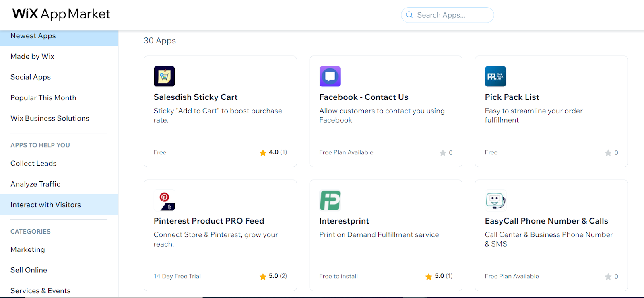Open EasyCall Phone Number & Calls title
Viewport: 644px width, 298px height.
pyautogui.click(x=546, y=221)
